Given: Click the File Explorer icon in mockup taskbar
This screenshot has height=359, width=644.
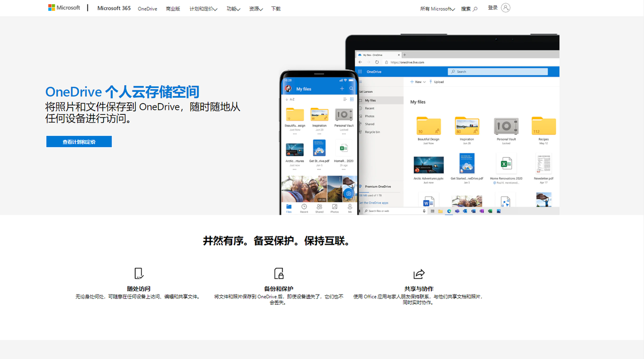Looking at the screenshot, I should (440, 211).
